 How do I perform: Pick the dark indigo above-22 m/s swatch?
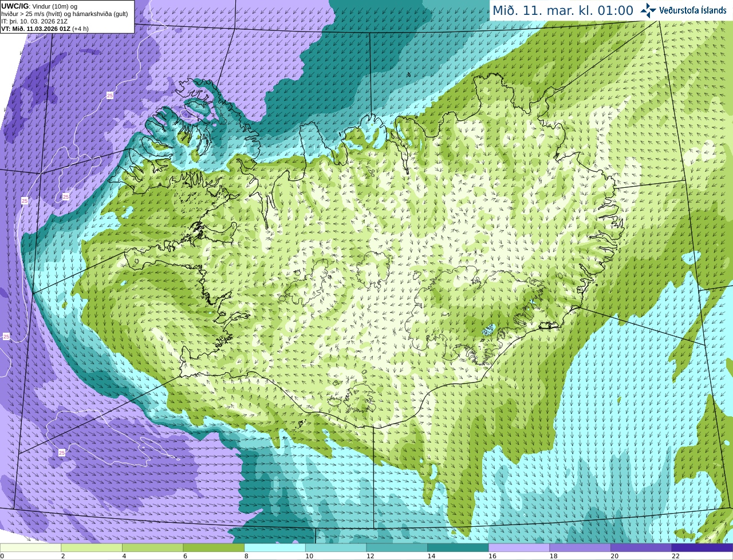[x=702, y=547]
